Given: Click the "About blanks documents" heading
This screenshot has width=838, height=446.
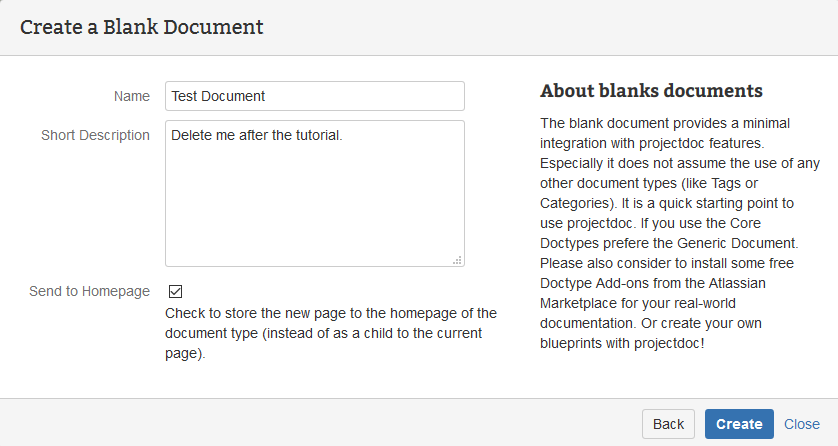Looking at the screenshot, I should tap(651, 91).
